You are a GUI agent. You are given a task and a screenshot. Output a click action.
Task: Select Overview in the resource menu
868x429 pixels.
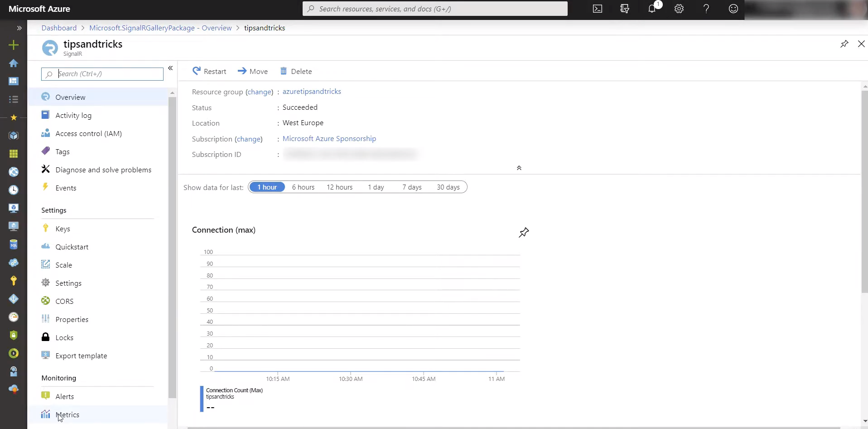[98, 97]
